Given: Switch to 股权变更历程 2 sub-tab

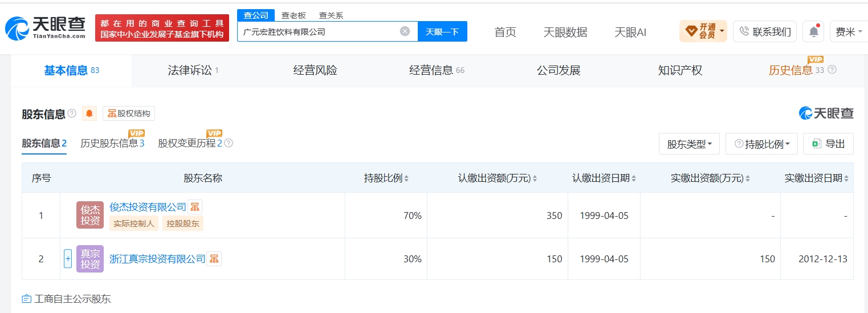Looking at the screenshot, I should coord(190,143).
